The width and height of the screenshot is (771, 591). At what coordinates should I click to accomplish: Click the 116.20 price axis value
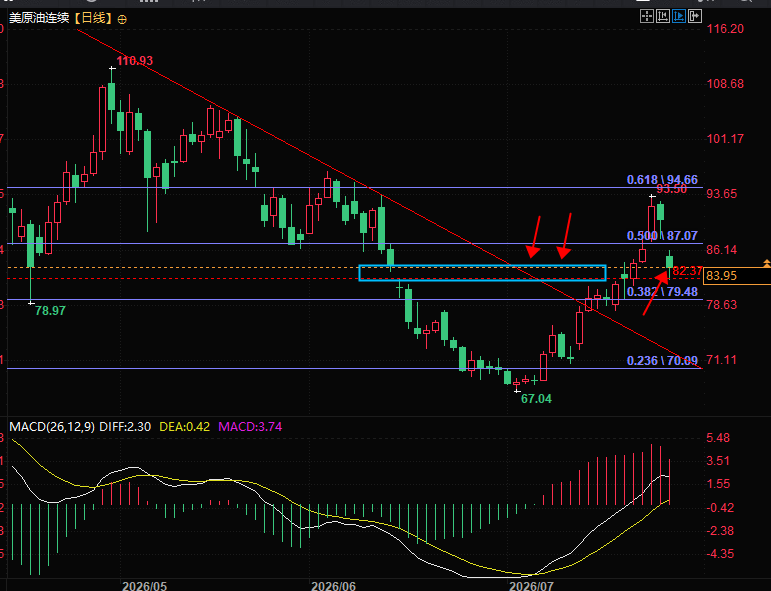tap(725, 29)
